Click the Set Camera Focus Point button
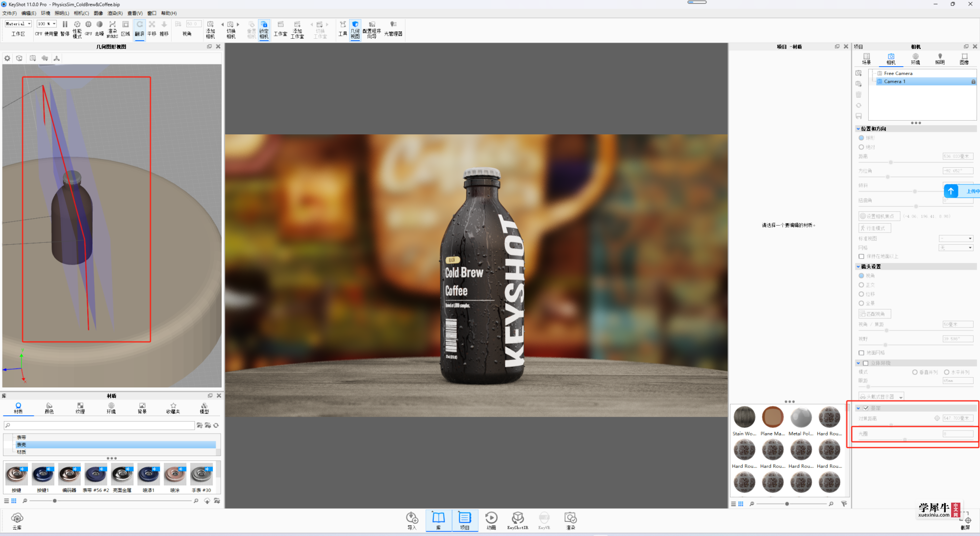This screenshot has width=980, height=536. [879, 216]
